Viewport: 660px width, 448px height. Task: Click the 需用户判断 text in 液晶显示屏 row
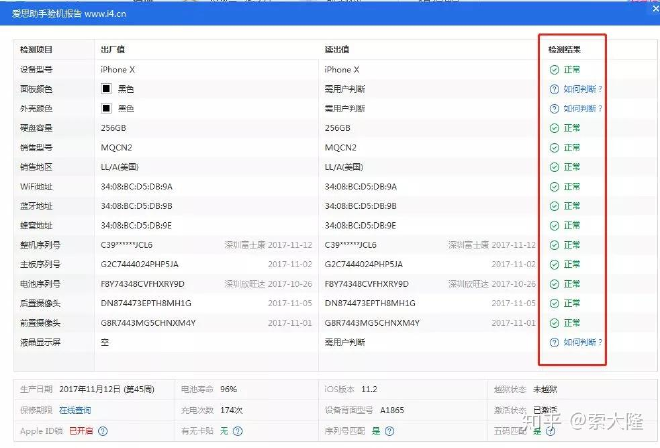(x=344, y=343)
